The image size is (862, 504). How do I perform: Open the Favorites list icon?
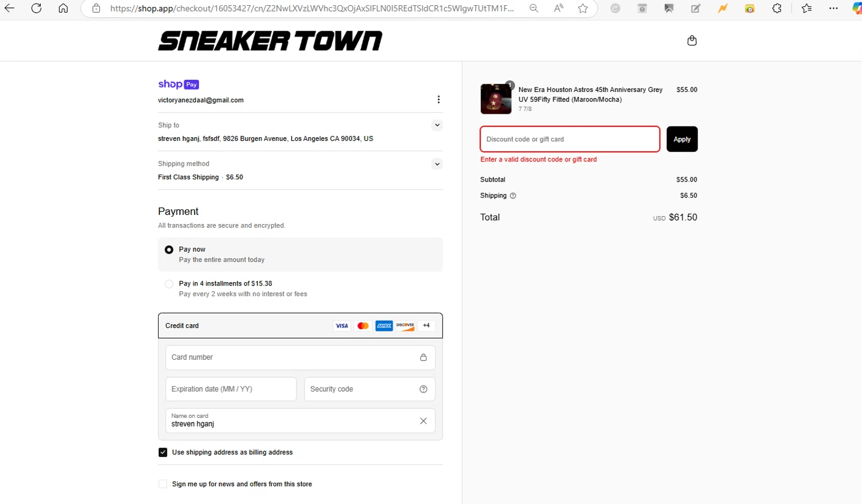(x=807, y=8)
